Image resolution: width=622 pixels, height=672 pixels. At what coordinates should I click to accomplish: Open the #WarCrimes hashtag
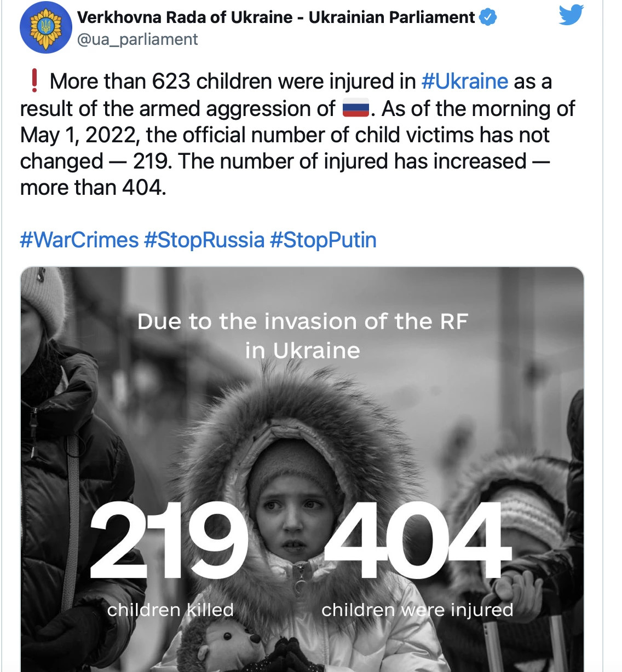[79, 240]
